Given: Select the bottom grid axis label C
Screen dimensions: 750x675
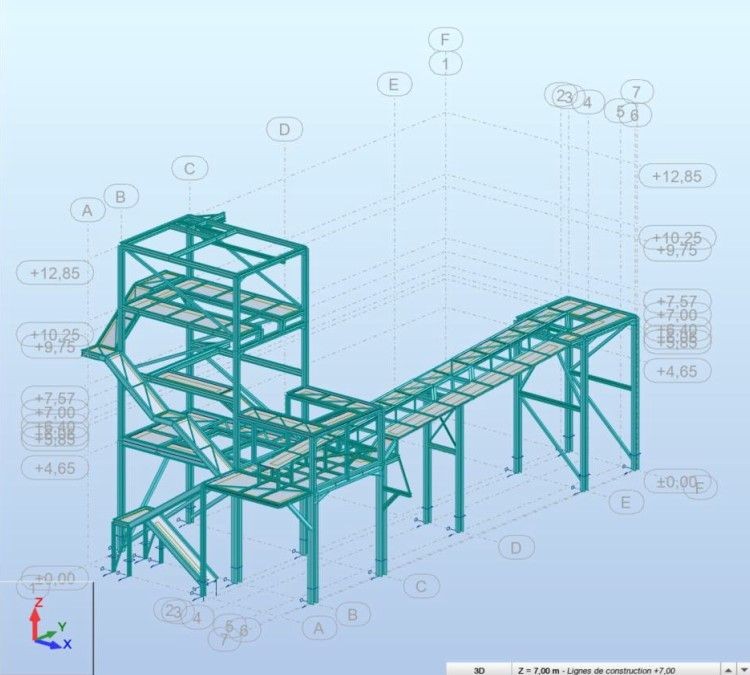Looking at the screenshot, I should pyautogui.click(x=421, y=586).
